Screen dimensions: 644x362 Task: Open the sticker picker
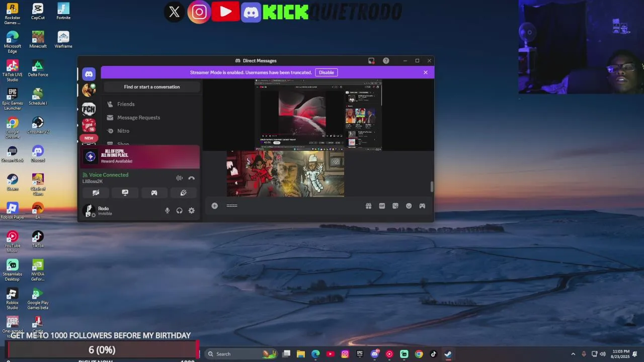(395, 206)
